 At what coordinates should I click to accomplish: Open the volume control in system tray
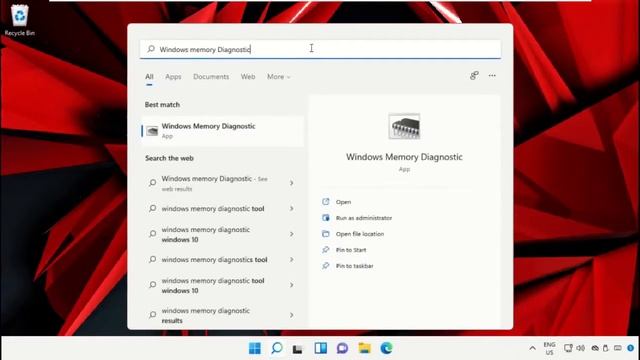point(580,348)
